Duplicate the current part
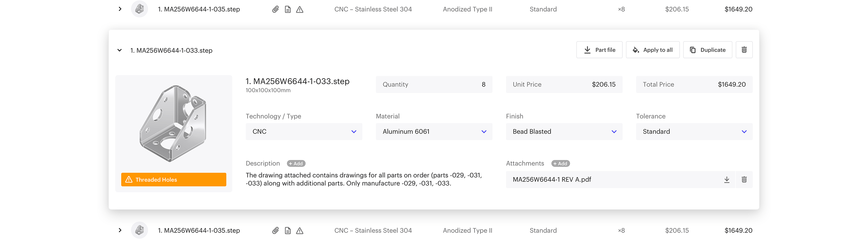 [707, 50]
